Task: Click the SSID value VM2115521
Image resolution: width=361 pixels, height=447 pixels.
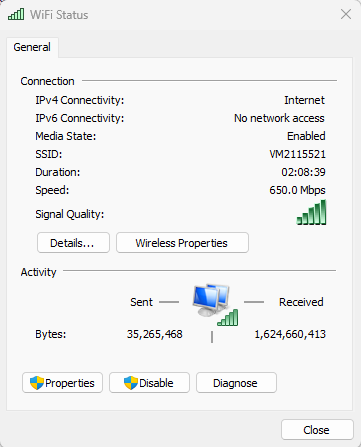Action: 297,154
